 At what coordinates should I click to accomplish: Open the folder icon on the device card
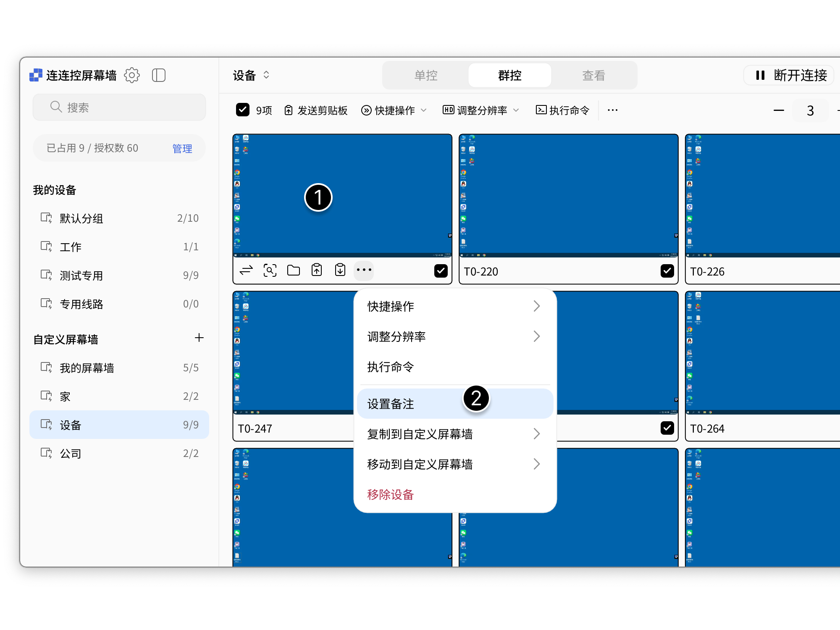point(293,270)
